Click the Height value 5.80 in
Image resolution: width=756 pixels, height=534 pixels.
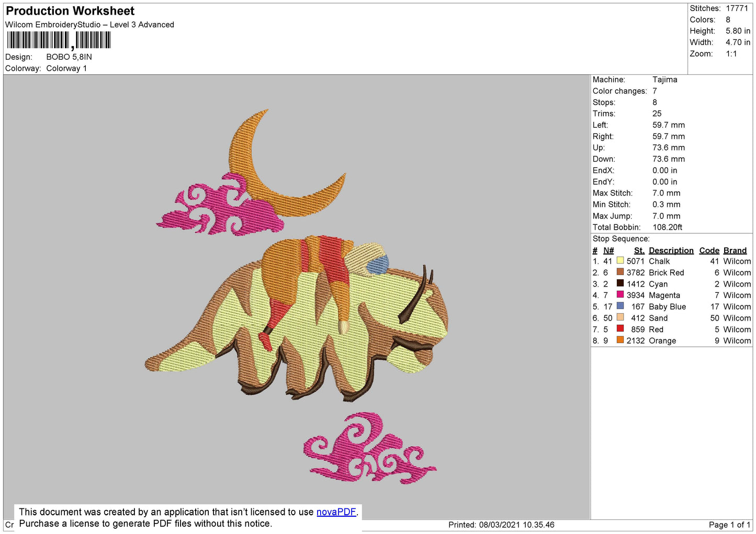pyautogui.click(x=738, y=31)
